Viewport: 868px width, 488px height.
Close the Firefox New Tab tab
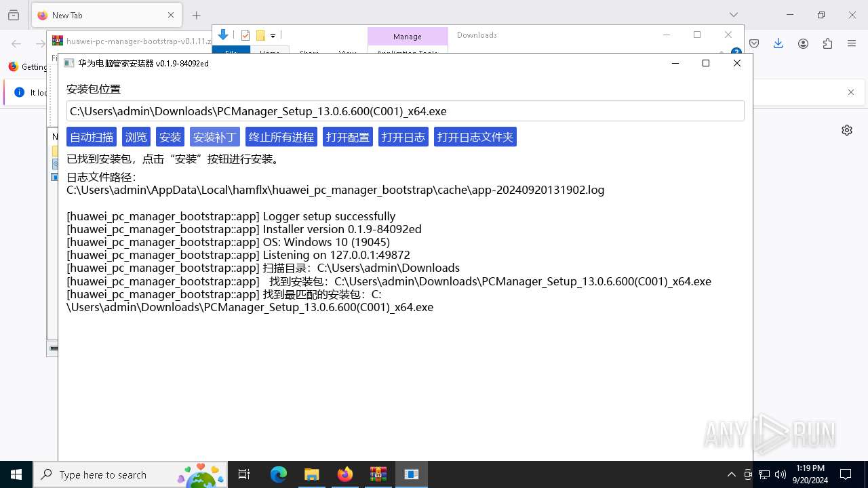[x=171, y=15]
